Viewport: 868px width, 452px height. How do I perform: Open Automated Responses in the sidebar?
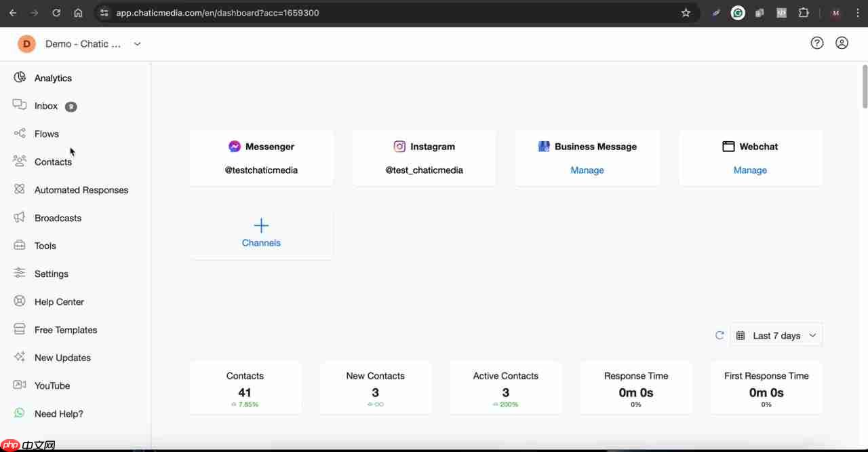point(81,190)
